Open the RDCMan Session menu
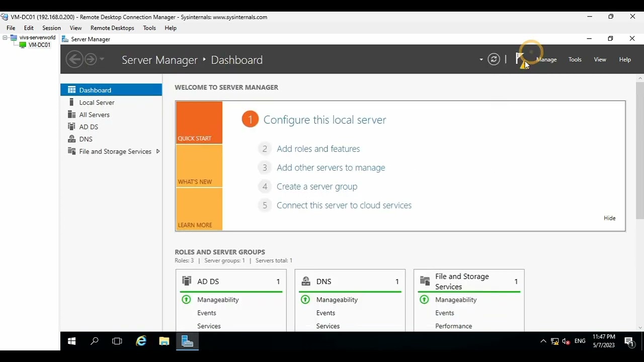Image resolution: width=644 pixels, height=362 pixels. (x=51, y=28)
